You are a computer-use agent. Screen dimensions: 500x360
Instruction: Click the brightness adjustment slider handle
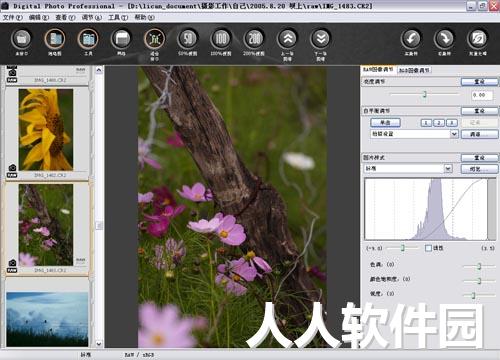425,94
